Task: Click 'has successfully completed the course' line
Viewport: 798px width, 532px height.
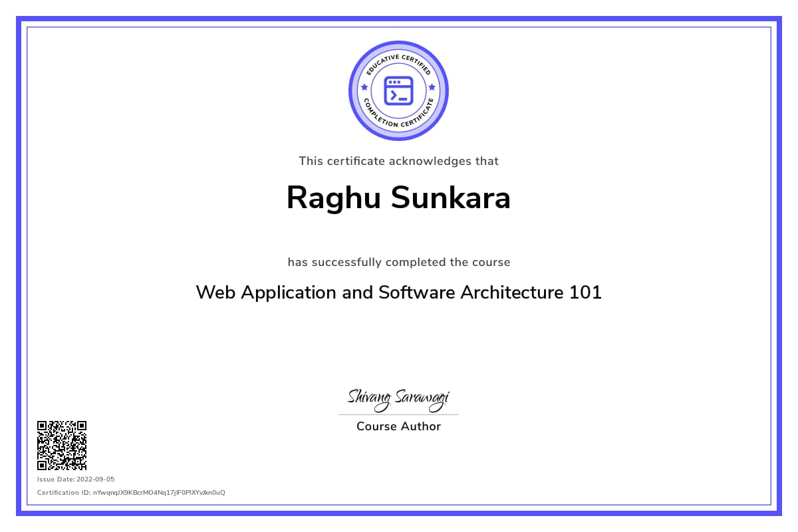Action: click(x=399, y=262)
